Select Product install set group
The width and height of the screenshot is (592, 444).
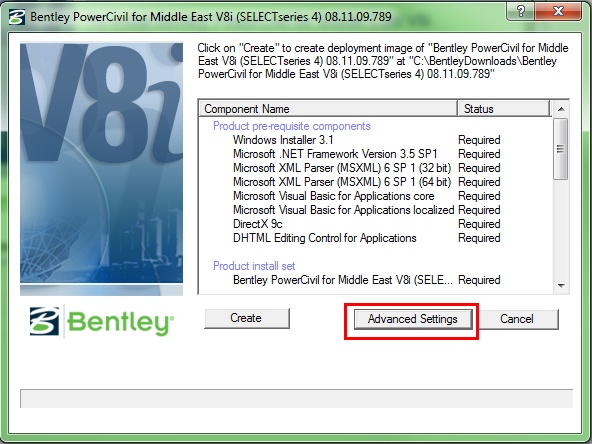(254, 266)
